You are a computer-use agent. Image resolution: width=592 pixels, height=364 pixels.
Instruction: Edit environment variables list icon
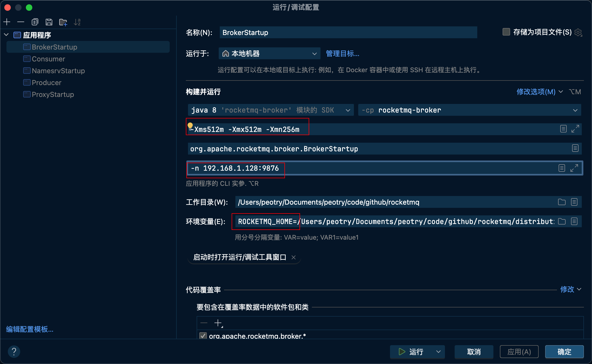click(x=574, y=221)
